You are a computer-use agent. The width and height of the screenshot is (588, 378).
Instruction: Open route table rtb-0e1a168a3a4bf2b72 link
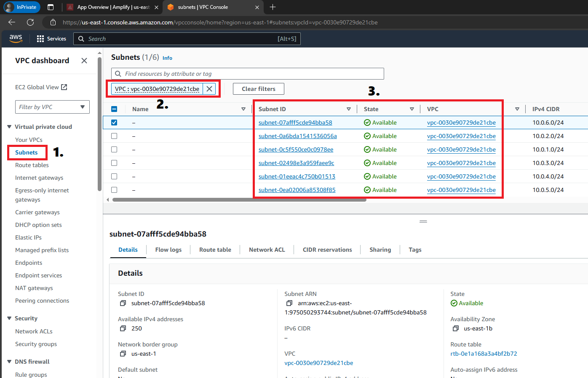[x=484, y=354]
